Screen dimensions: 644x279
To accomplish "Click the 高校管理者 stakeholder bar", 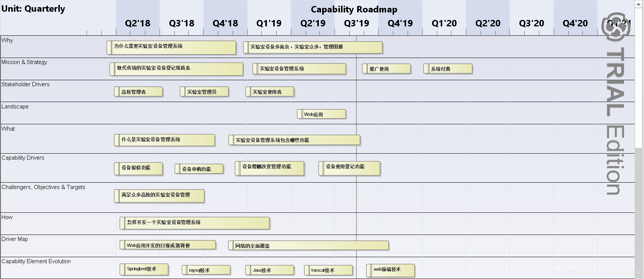I will [139, 91].
